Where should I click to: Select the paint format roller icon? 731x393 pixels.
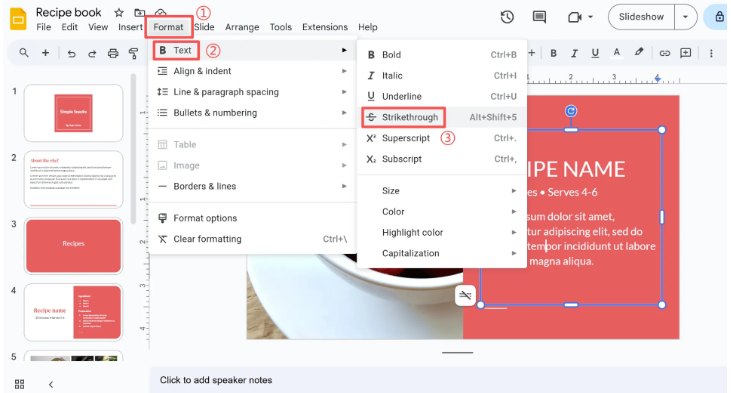tap(133, 53)
